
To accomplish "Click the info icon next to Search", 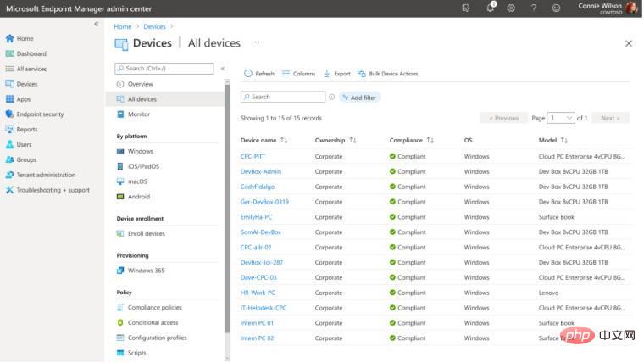I will 332,97.
